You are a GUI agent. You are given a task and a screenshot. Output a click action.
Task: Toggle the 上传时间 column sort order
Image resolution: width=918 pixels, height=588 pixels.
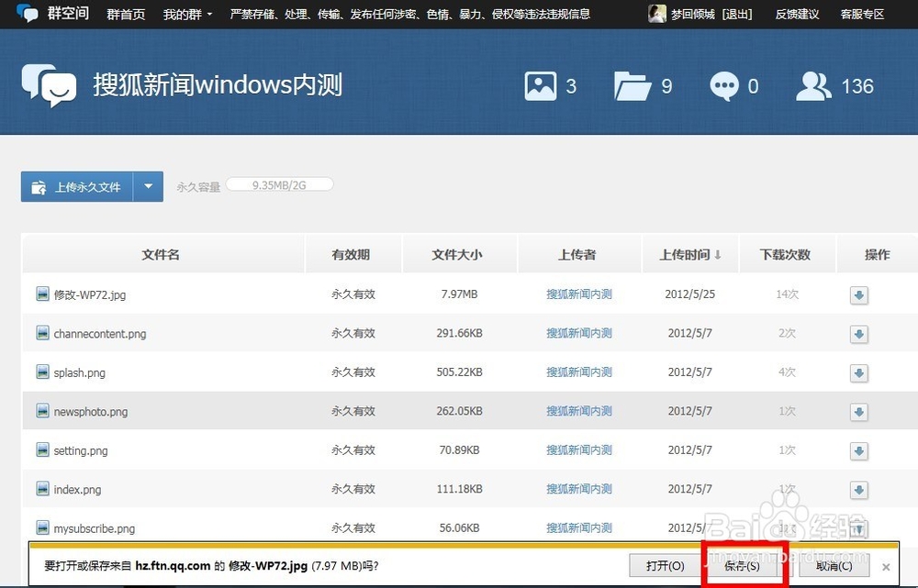689,254
